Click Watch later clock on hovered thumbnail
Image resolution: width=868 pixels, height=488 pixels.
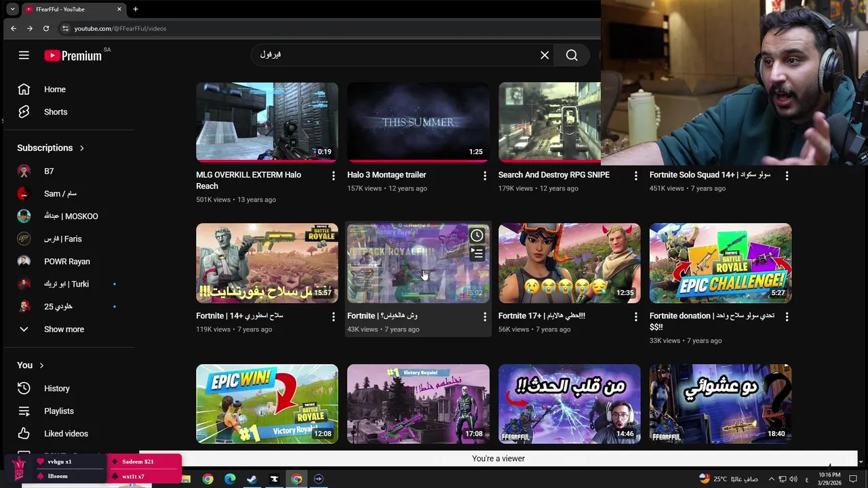pyautogui.click(x=477, y=235)
